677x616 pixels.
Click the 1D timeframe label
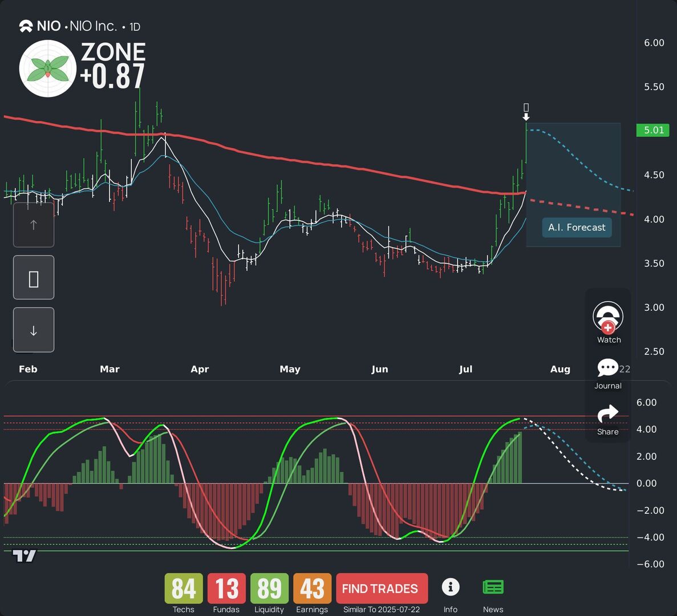[135, 27]
